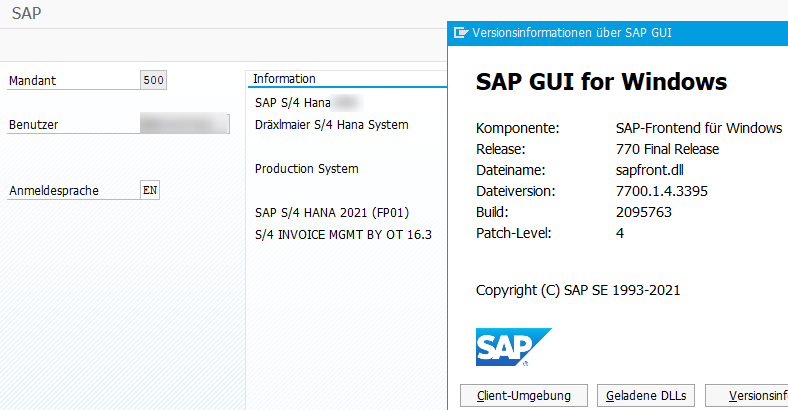This screenshot has height=410, width=788.
Task: Click the Mandant field showing 500
Action: pyautogui.click(x=154, y=81)
